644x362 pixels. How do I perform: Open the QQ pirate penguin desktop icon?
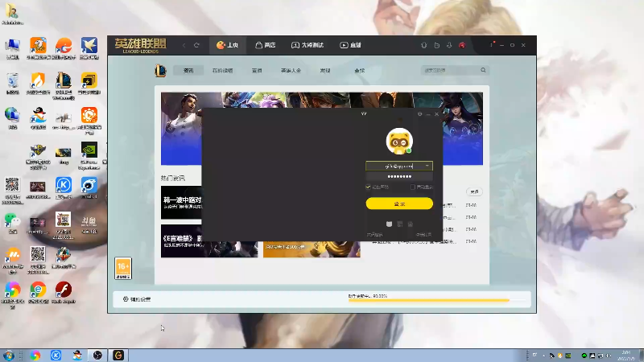(x=38, y=118)
